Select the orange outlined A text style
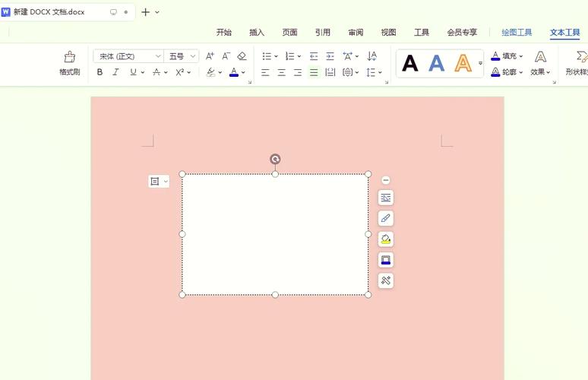This screenshot has height=380, width=588. pyautogui.click(x=463, y=63)
